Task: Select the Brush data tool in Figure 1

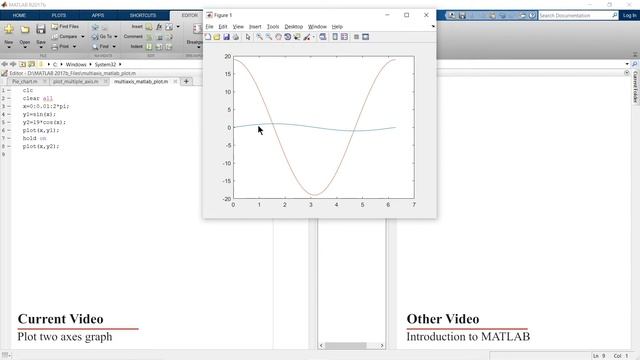Action: (307, 37)
